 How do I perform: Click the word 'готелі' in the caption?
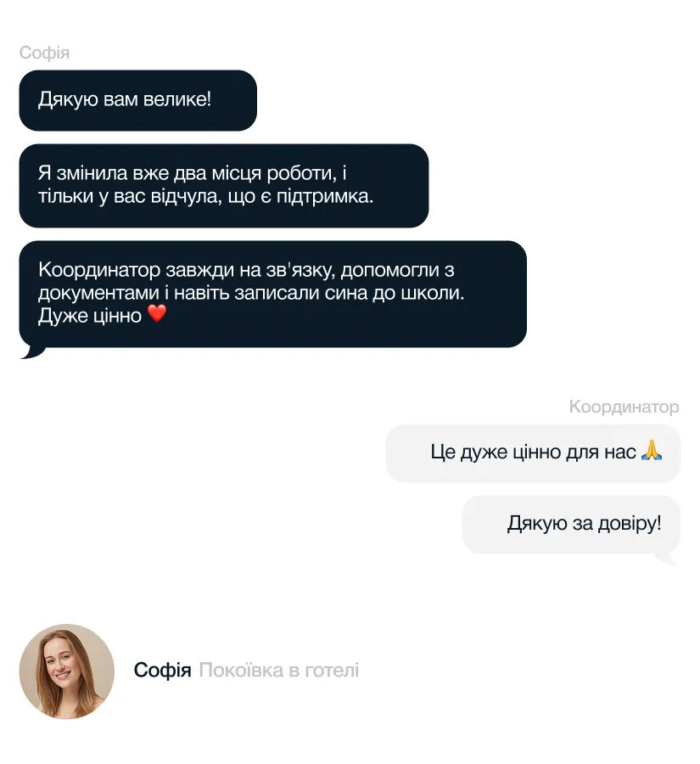[x=332, y=670]
